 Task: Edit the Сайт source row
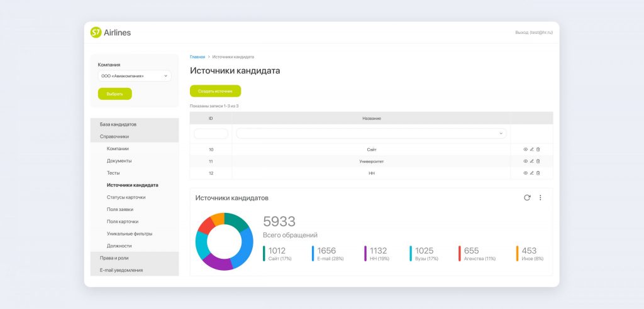tap(532, 149)
